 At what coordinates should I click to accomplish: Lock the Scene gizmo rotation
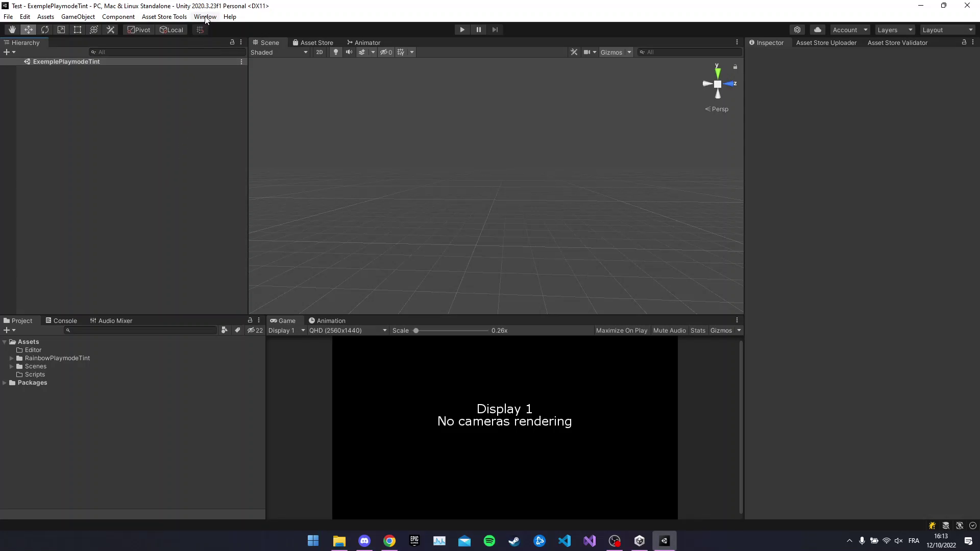[735, 67]
